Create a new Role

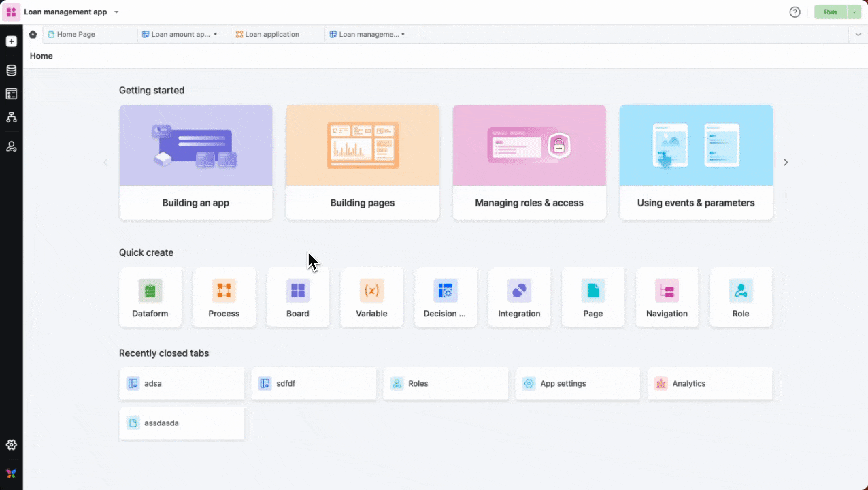741,297
